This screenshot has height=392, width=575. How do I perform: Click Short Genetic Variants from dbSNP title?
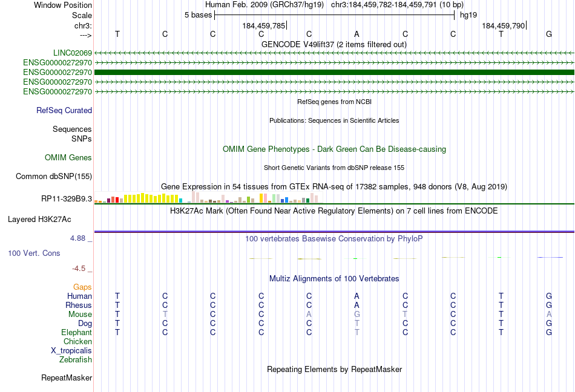point(334,168)
